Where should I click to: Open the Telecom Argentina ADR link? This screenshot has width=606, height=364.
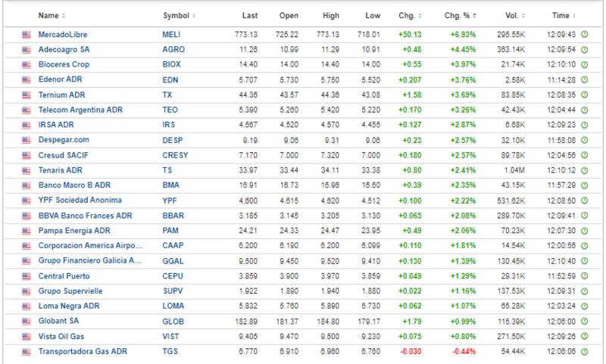(81, 110)
